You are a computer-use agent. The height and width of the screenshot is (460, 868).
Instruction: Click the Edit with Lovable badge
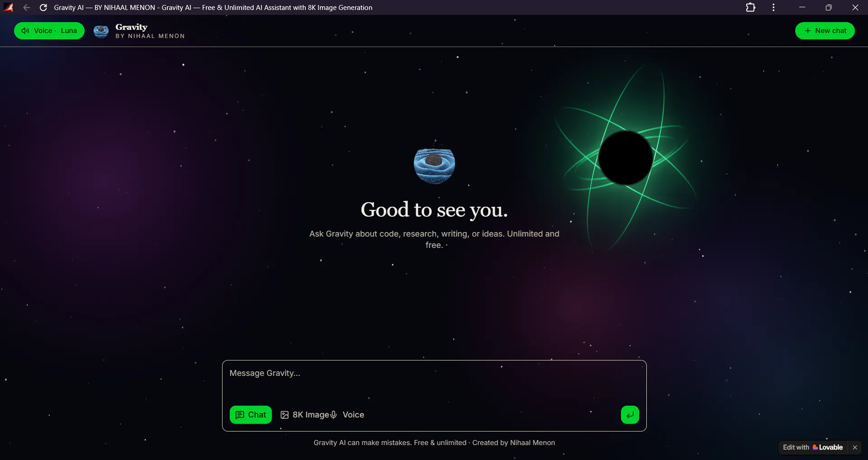[x=813, y=447]
